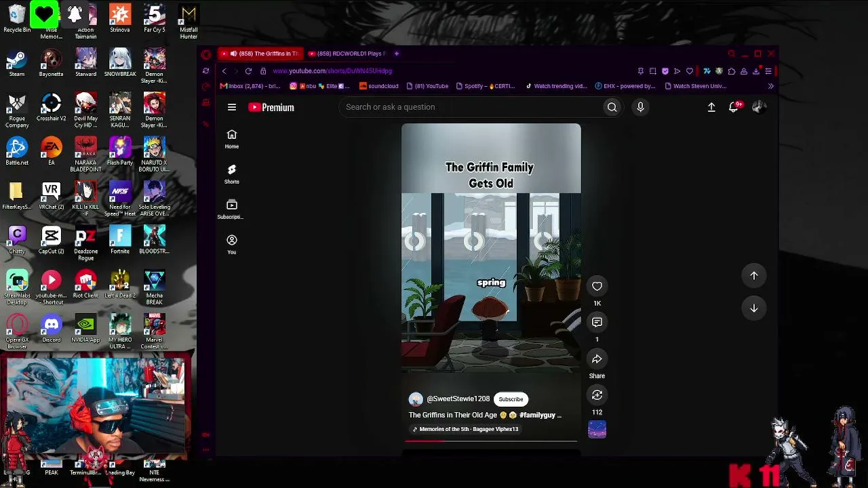Open browser extensions cube icon
Image resolution: width=868 pixels, height=488 pixels.
coord(731,71)
